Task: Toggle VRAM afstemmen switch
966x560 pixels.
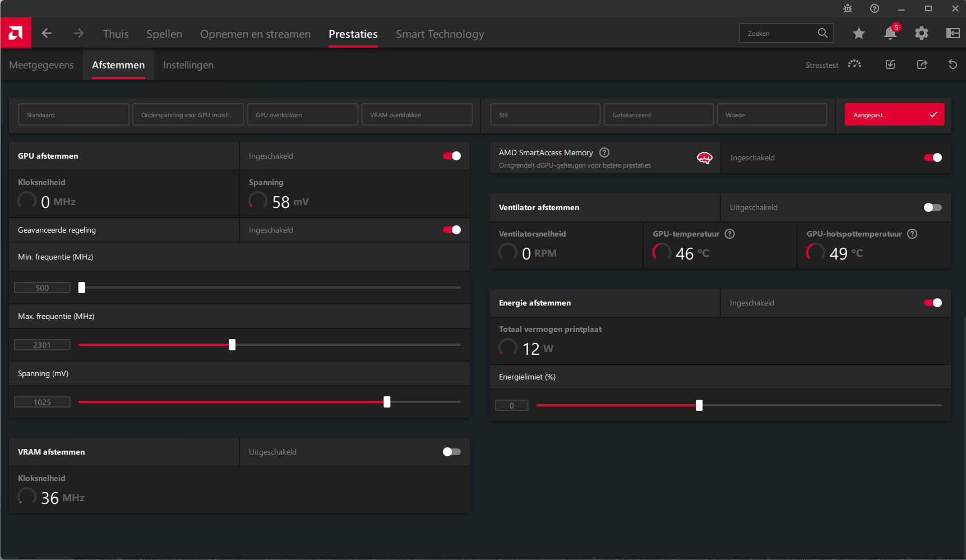Action: [x=452, y=452]
